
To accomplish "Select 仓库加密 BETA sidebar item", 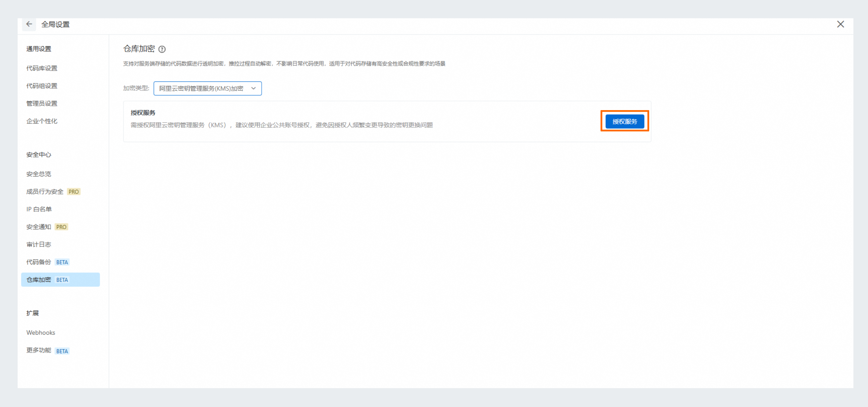I will (x=60, y=280).
